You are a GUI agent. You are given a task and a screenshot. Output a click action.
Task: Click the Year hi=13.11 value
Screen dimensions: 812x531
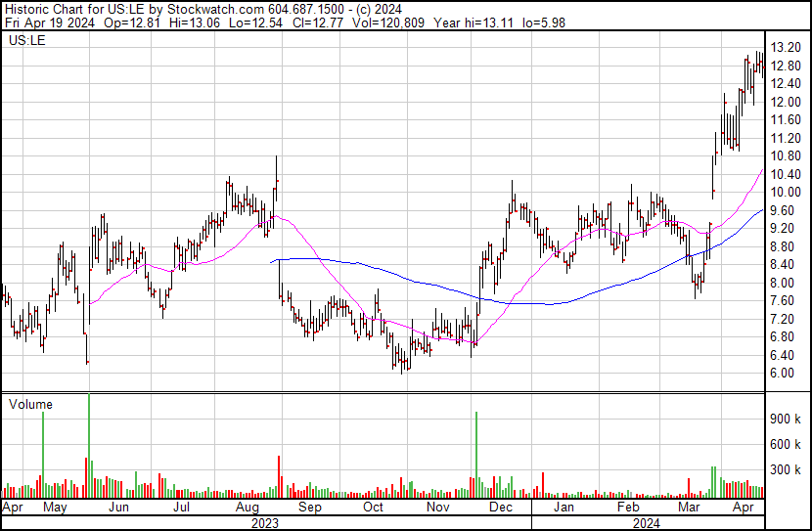(474, 22)
